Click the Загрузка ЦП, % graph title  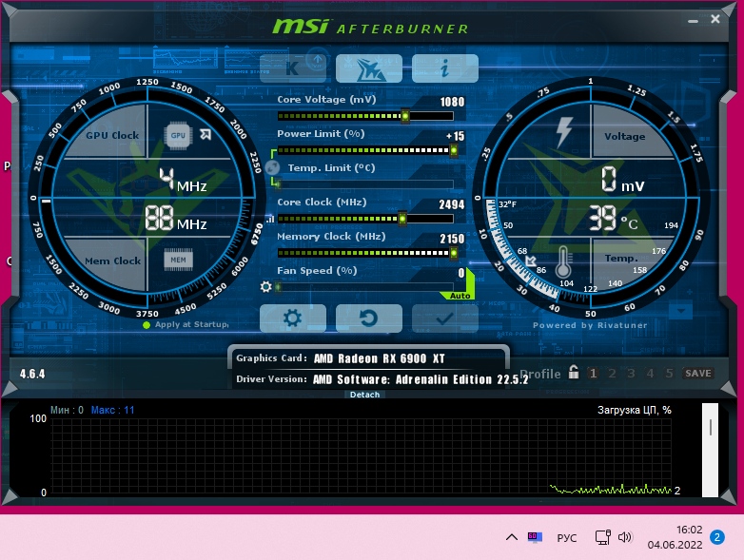(635, 410)
